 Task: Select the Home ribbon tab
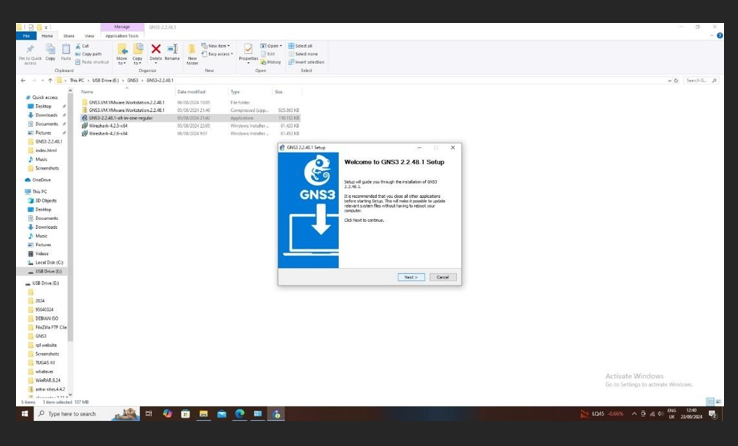[x=48, y=36]
